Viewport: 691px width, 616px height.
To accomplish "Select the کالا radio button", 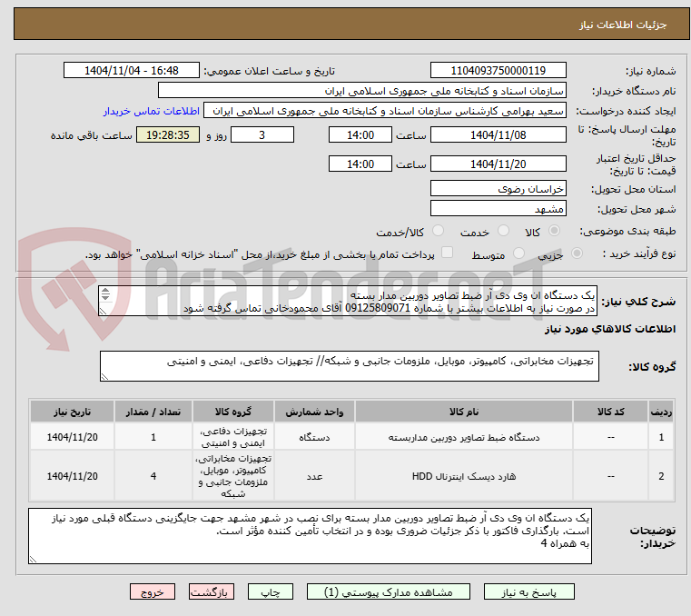I will point(555,231).
